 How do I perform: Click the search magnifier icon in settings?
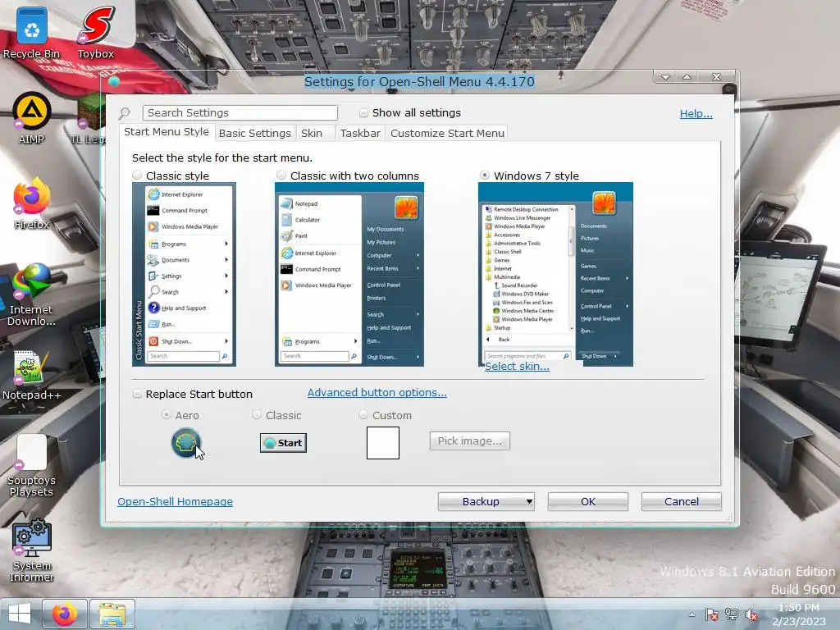click(125, 113)
